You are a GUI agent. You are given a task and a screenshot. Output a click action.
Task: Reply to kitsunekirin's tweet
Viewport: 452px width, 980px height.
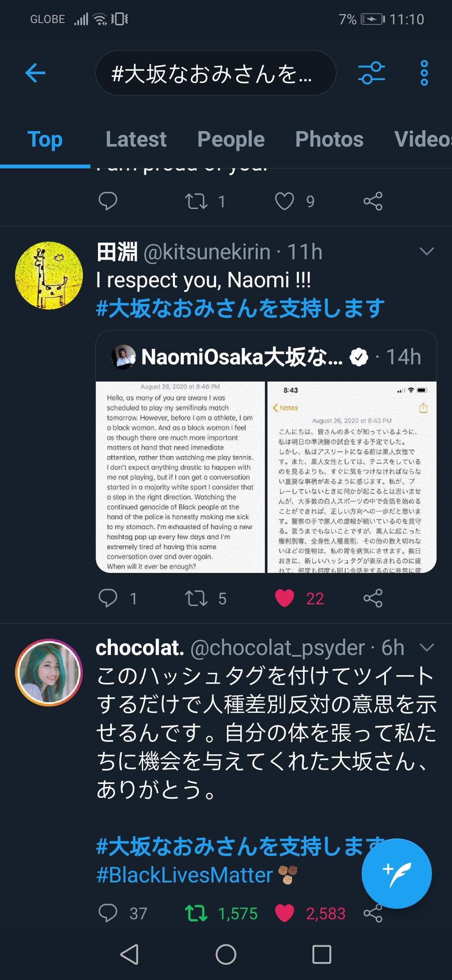[x=109, y=598]
